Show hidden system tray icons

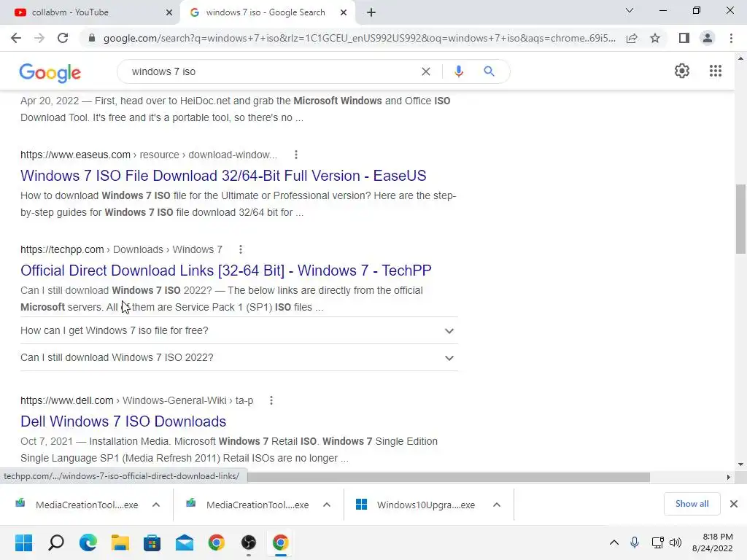point(614,542)
